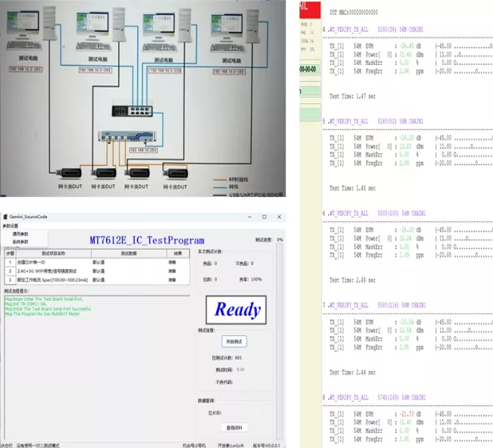Click the vertical test progress bar
Image resolution: width=493 pixels, height=448 pixels.
(x=279, y=341)
